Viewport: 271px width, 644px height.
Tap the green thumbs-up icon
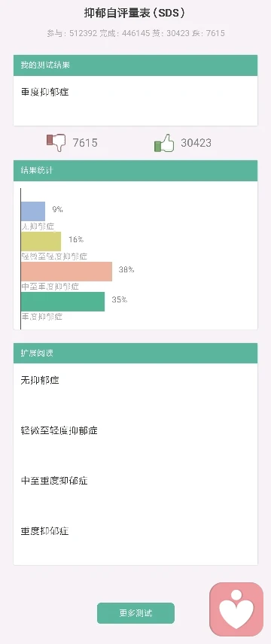pos(164,143)
